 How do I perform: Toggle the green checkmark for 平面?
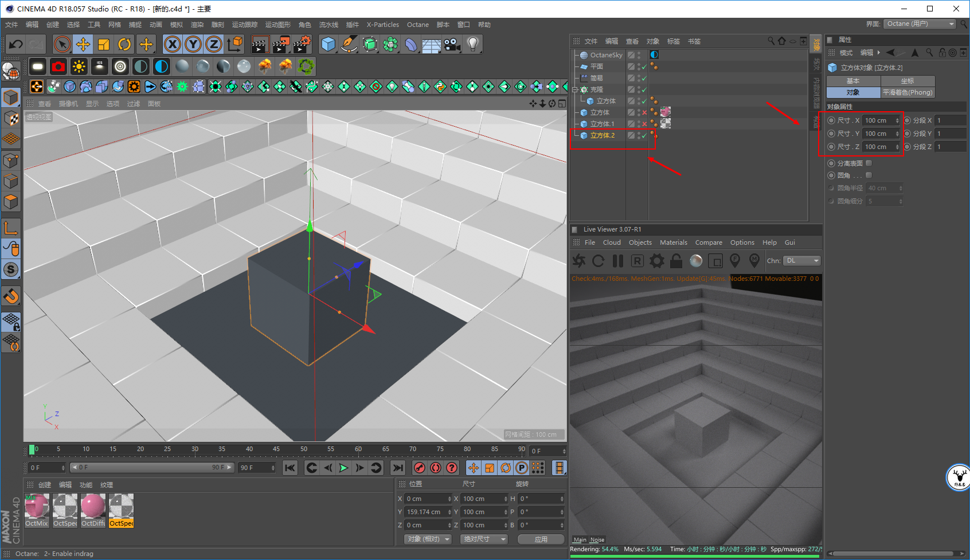click(644, 67)
